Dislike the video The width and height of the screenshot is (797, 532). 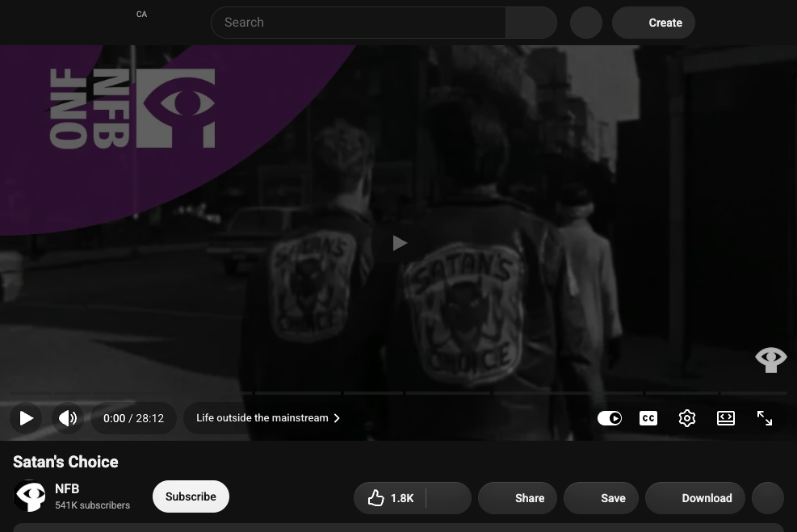pyautogui.click(x=448, y=498)
